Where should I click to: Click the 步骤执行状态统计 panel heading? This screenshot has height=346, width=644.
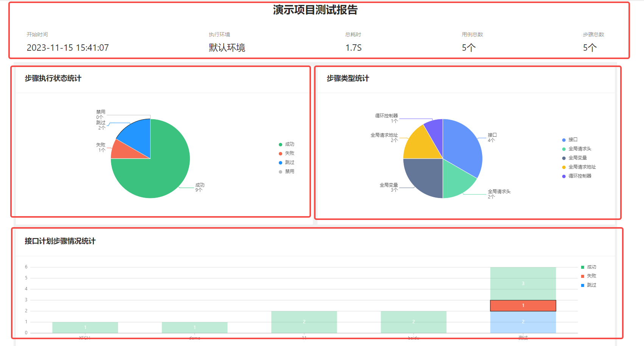click(x=53, y=78)
